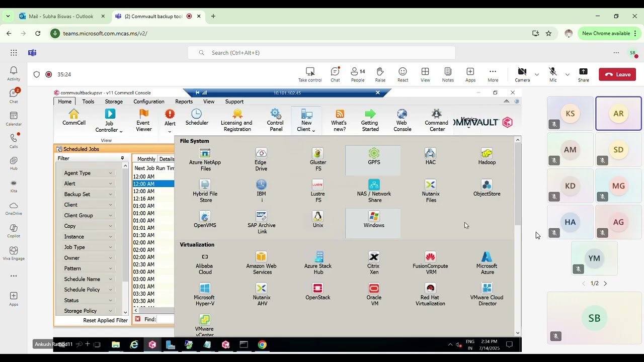Open the Support ribbon tab

pyautogui.click(x=234, y=102)
